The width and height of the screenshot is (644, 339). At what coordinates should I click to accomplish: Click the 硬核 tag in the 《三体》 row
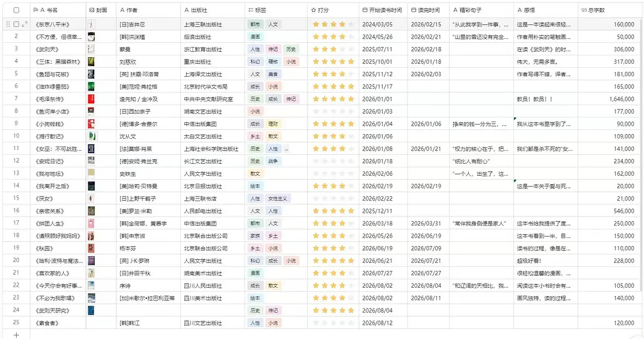273,61
